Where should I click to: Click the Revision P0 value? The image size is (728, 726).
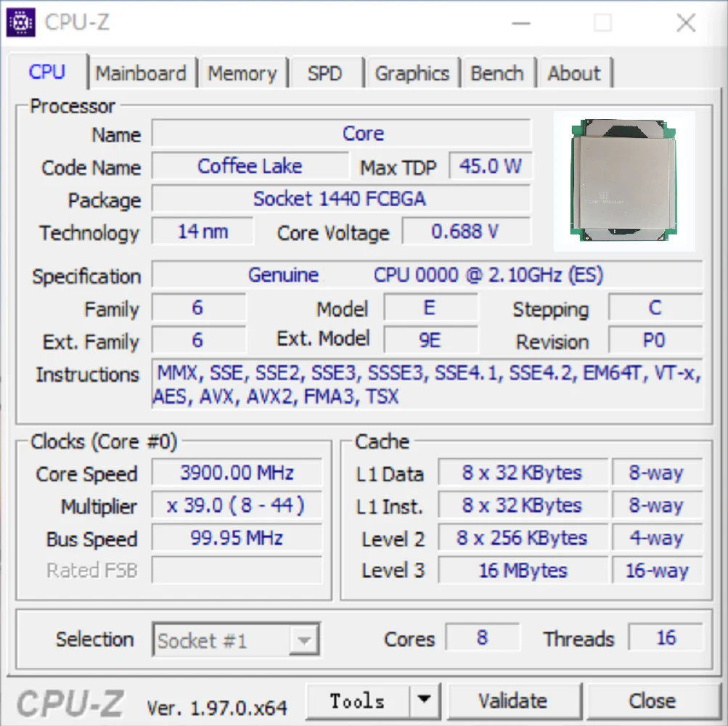655,340
